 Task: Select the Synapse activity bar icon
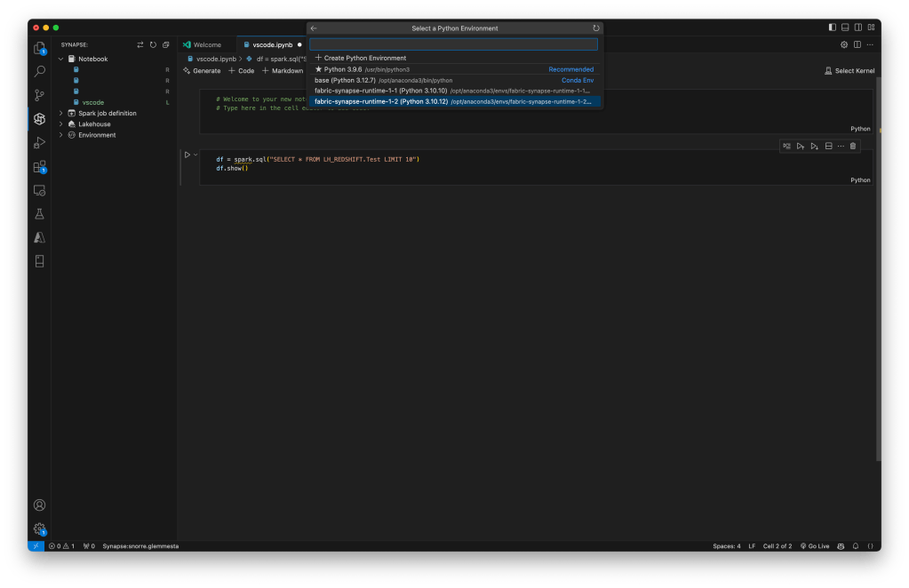[x=39, y=117]
